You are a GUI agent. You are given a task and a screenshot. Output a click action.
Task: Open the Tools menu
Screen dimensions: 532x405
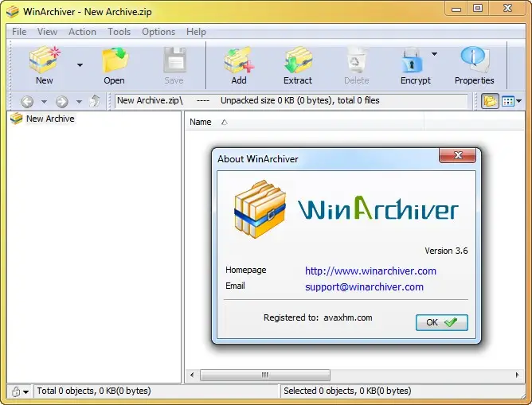click(x=119, y=32)
